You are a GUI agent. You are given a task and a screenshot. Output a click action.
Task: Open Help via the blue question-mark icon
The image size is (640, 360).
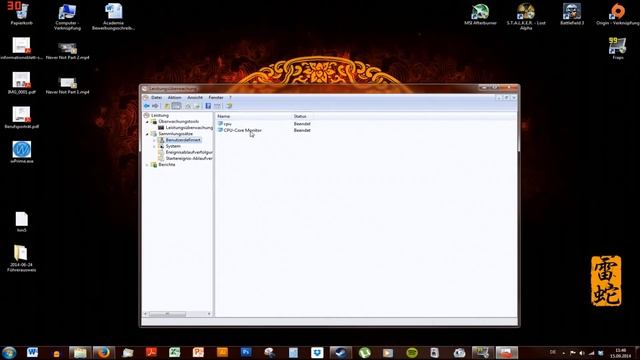(208, 106)
